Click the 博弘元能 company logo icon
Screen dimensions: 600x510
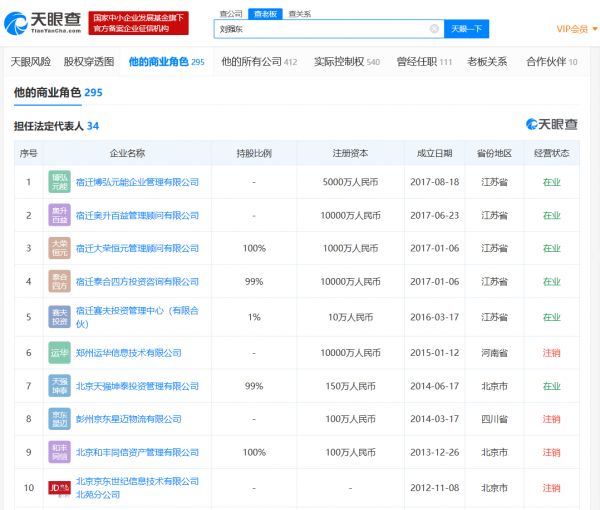pos(59,182)
